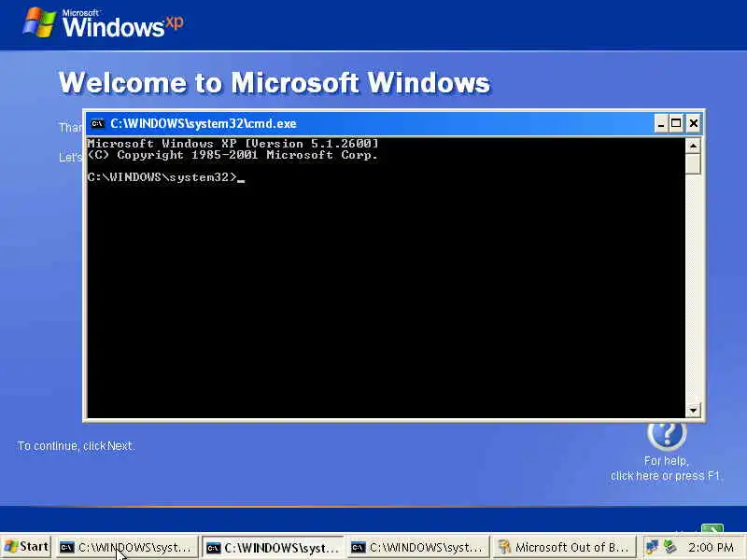The width and height of the screenshot is (747, 560).
Task: Click the Safely Remove Hardware tray icon
Action: [x=669, y=546]
